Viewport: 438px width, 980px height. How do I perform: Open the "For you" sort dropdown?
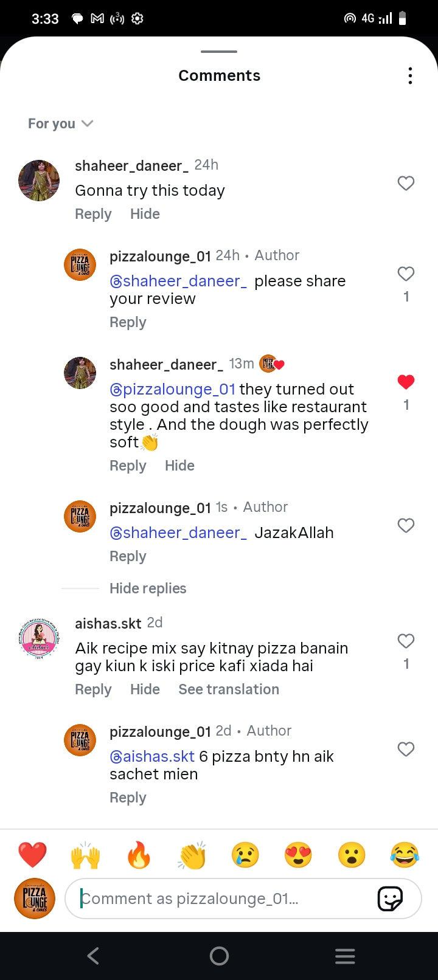[x=60, y=124]
